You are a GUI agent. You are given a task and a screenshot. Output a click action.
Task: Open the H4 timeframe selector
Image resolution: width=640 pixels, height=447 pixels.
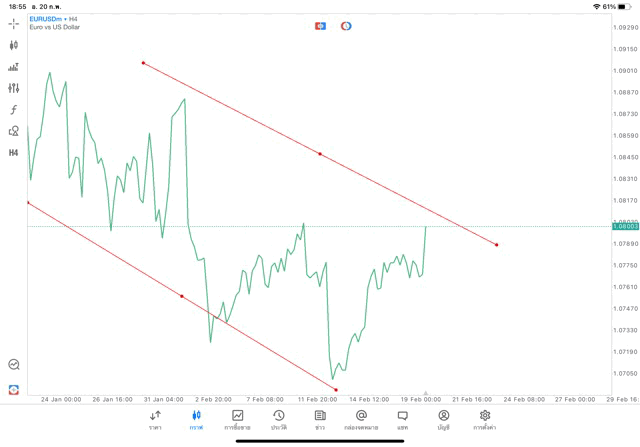pos(14,153)
